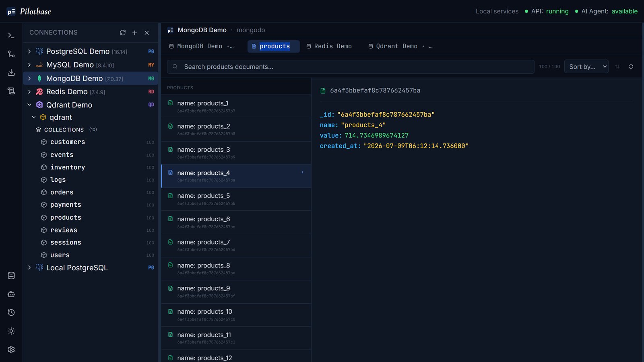Select document name: products_7
This screenshot has width=644, height=362.
(236, 245)
